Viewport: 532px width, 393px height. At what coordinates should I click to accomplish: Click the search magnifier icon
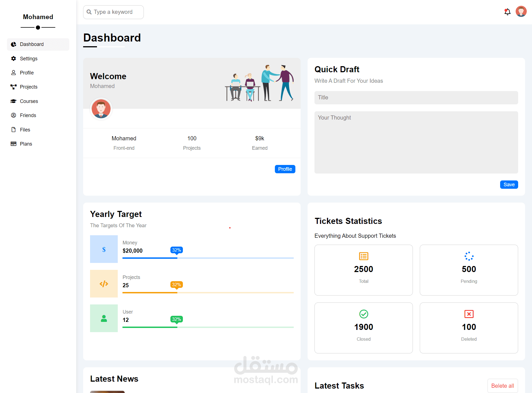89,12
